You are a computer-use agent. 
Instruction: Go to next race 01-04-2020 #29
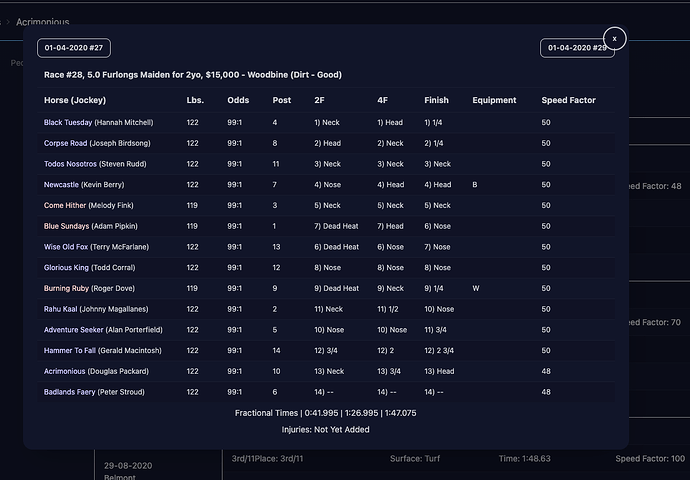pos(574,47)
